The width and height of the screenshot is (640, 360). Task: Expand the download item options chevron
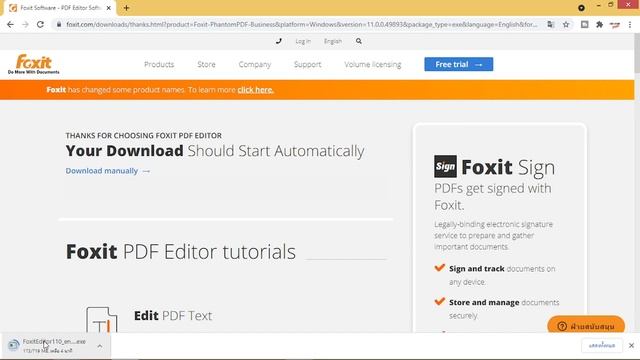(100, 346)
